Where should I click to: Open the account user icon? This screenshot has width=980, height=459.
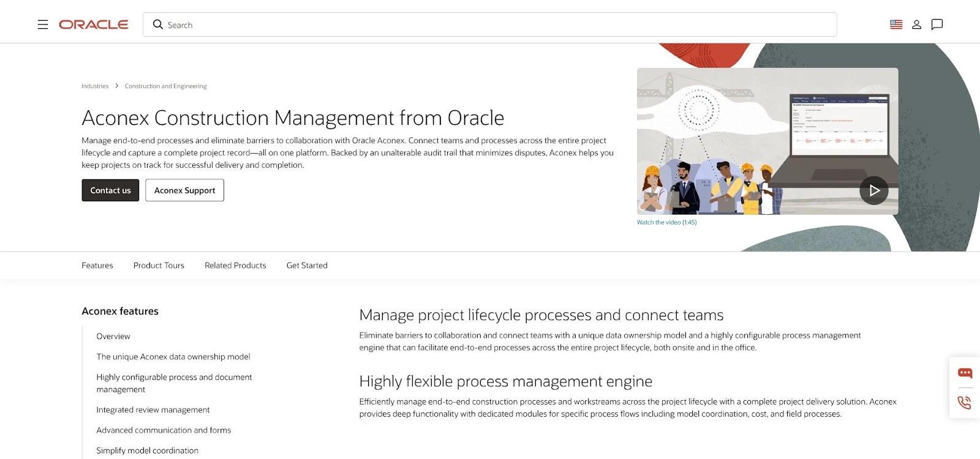[x=916, y=24]
